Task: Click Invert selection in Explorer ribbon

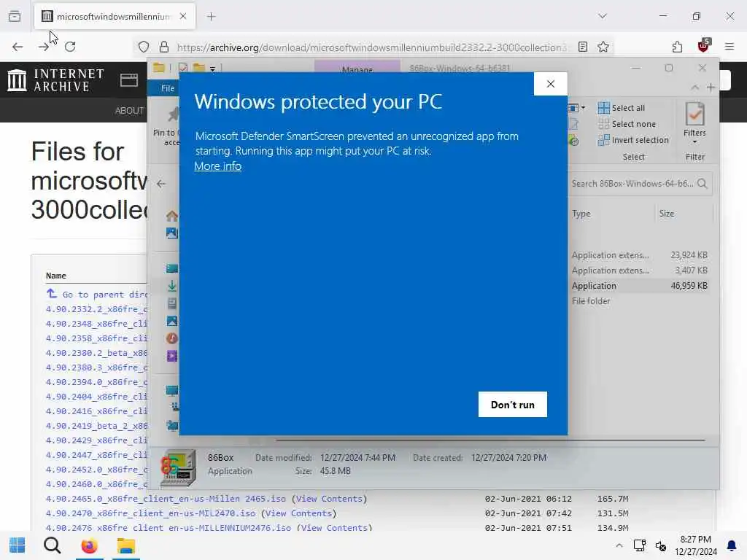Action: tap(634, 140)
